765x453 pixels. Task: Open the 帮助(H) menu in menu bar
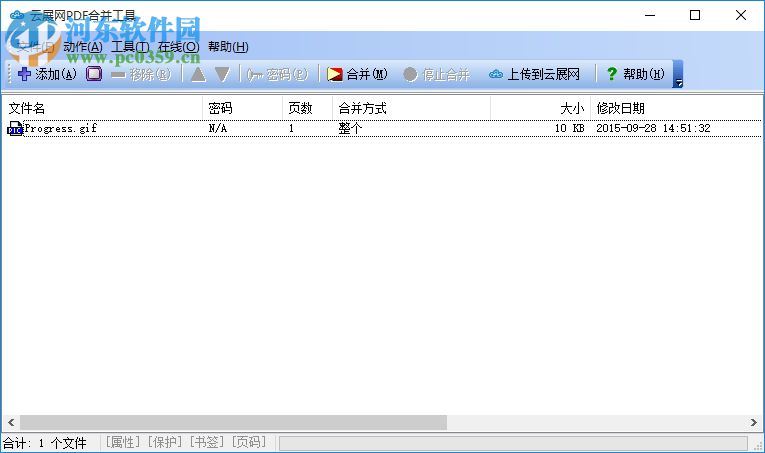pyautogui.click(x=228, y=47)
